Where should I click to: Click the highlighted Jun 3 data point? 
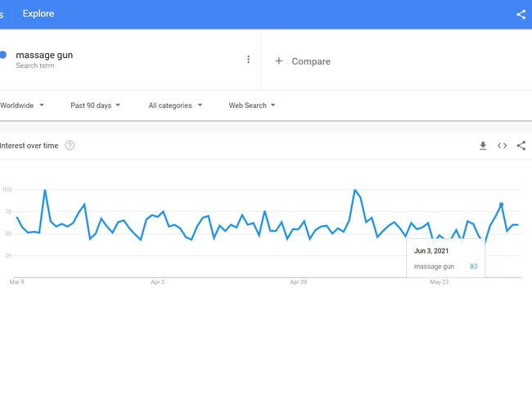(501, 204)
